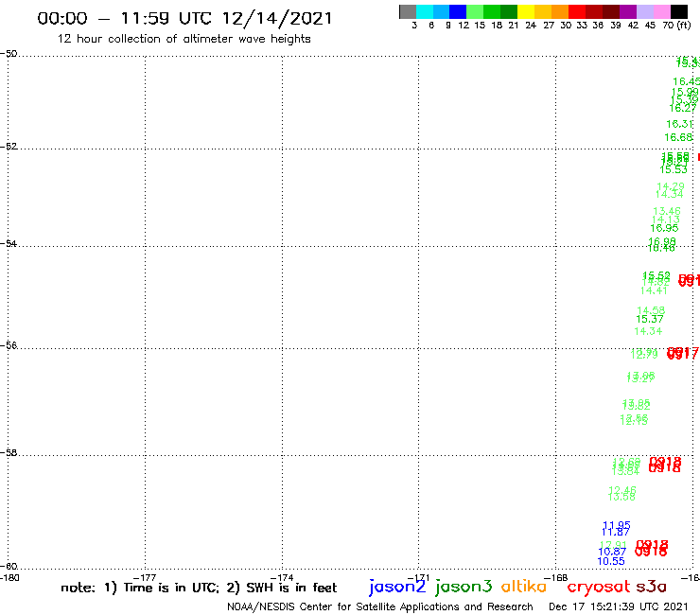Image resolution: width=700 pixels, height=615 pixels.
Task: Click the blue value 11.87
Action: pyautogui.click(x=615, y=533)
